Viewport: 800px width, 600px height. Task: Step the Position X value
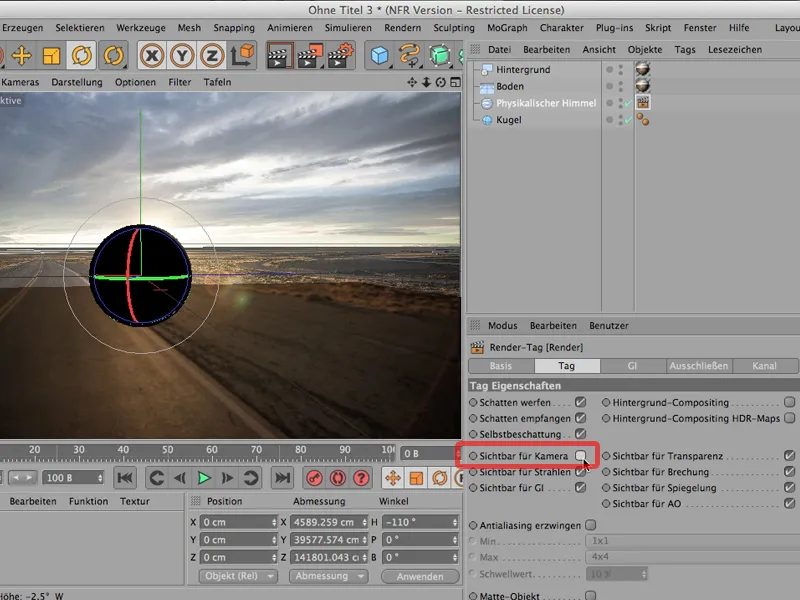274,522
